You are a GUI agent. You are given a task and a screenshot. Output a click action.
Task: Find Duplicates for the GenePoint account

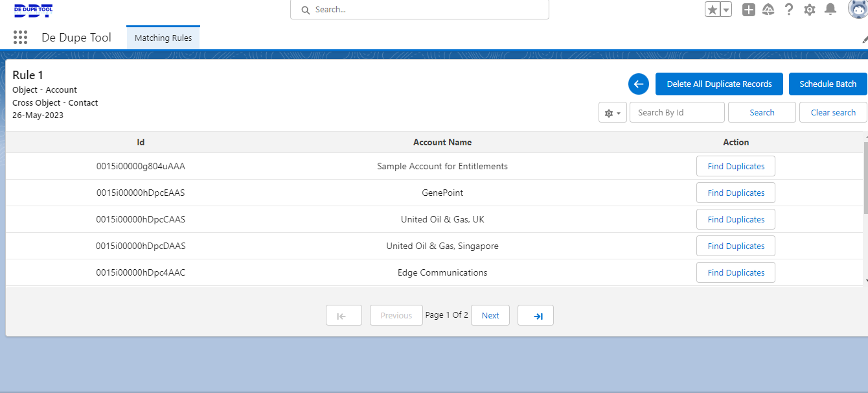tap(735, 193)
